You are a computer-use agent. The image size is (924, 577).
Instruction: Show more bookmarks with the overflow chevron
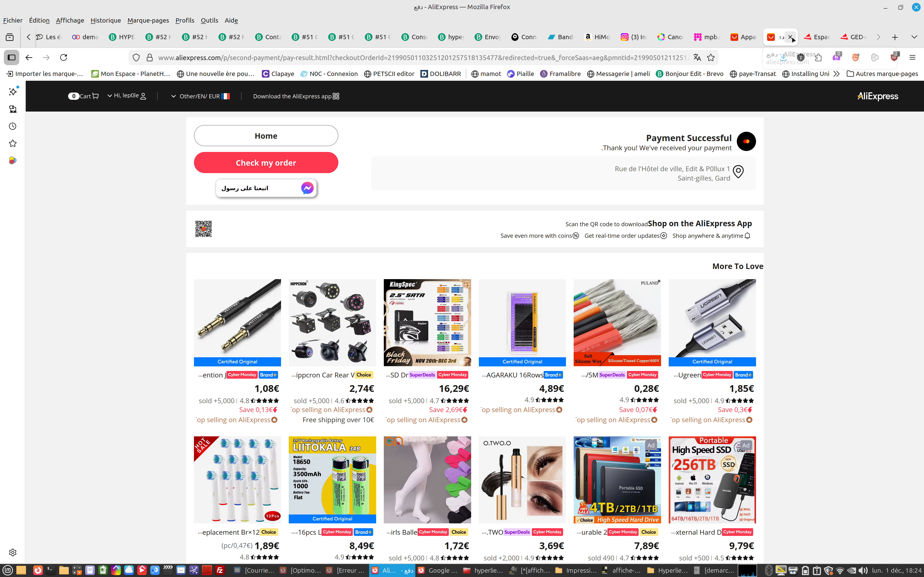tap(837, 74)
